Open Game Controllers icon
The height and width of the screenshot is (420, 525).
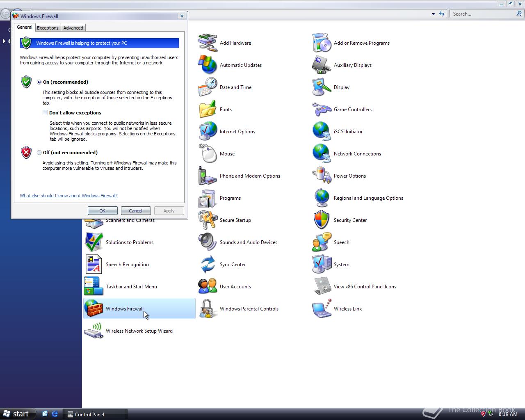(x=322, y=109)
